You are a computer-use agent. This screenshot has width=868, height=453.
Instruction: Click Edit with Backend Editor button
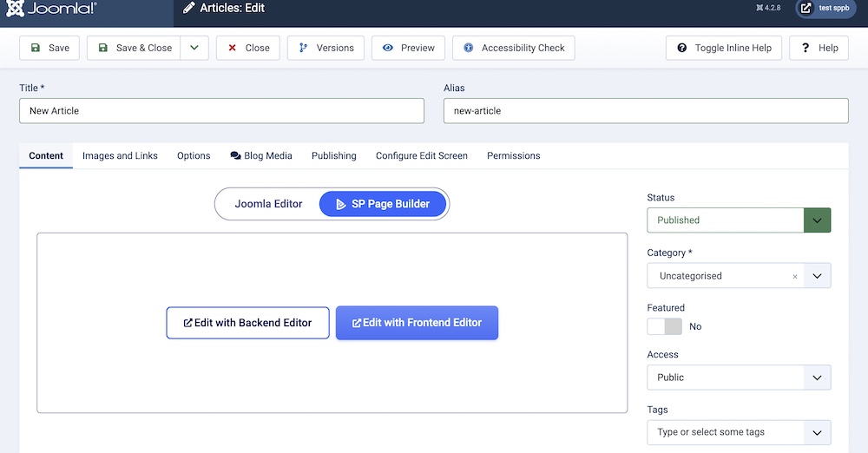coord(247,323)
